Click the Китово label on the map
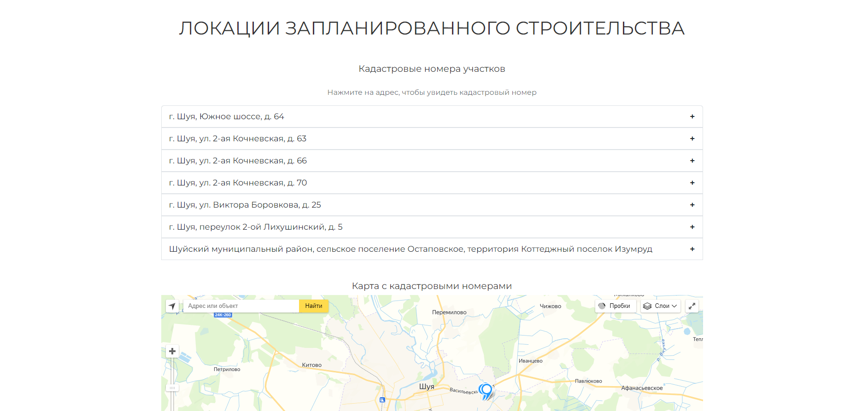The height and width of the screenshot is (411, 868). [312, 365]
